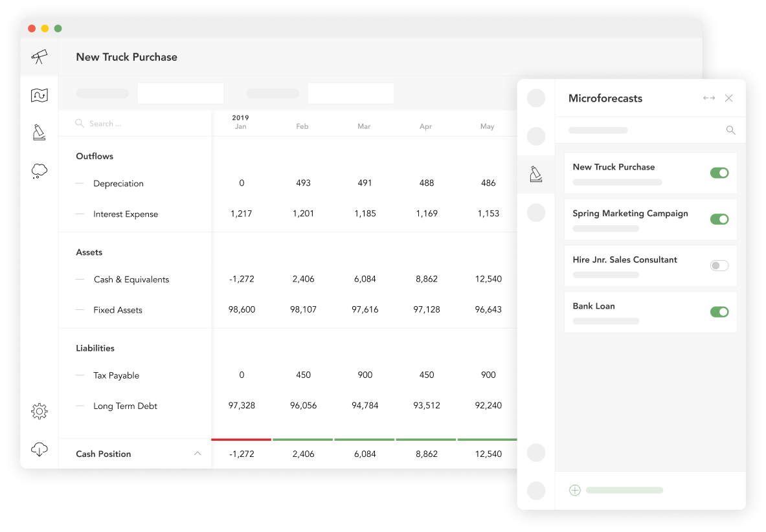The width and height of the screenshot is (766, 532).
Task: Open the second filter dropdown above the table
Action: (x=350, y=93)
